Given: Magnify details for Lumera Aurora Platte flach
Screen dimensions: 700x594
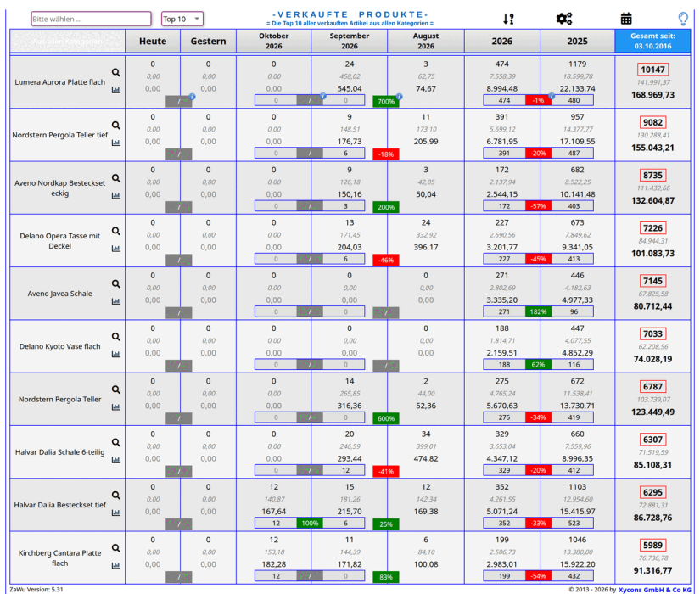Looking at the screenshot, I should click(x=116, y=72).
